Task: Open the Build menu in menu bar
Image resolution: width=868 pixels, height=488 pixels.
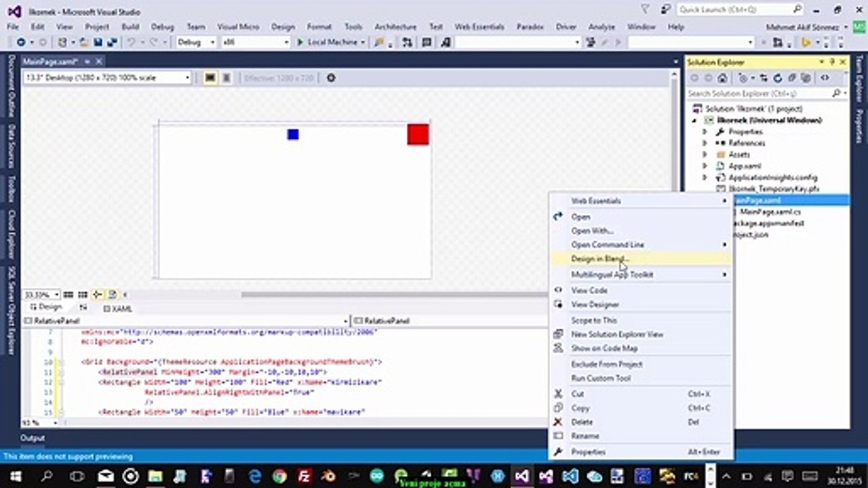Action: point(130,27)
